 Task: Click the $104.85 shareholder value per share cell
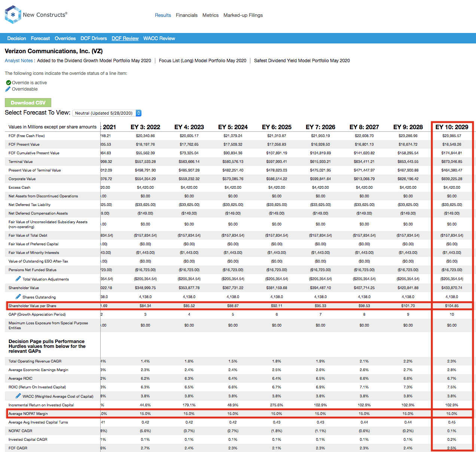click(x=452, y=306)
